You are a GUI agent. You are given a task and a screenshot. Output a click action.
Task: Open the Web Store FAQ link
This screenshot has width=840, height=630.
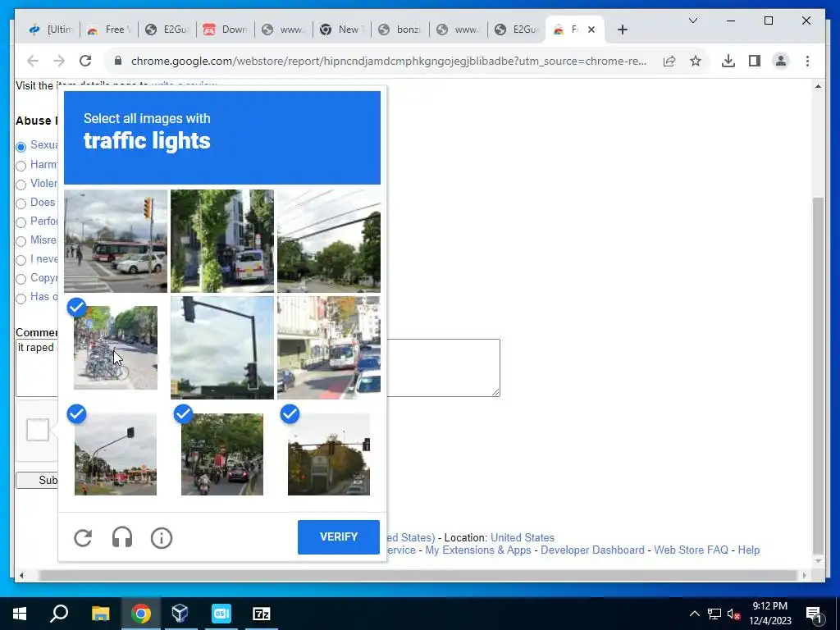(x=691, y=550)
